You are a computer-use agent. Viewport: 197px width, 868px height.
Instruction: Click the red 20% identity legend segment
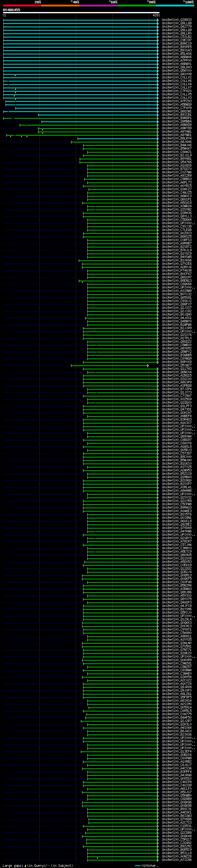(x=22, y=6)
